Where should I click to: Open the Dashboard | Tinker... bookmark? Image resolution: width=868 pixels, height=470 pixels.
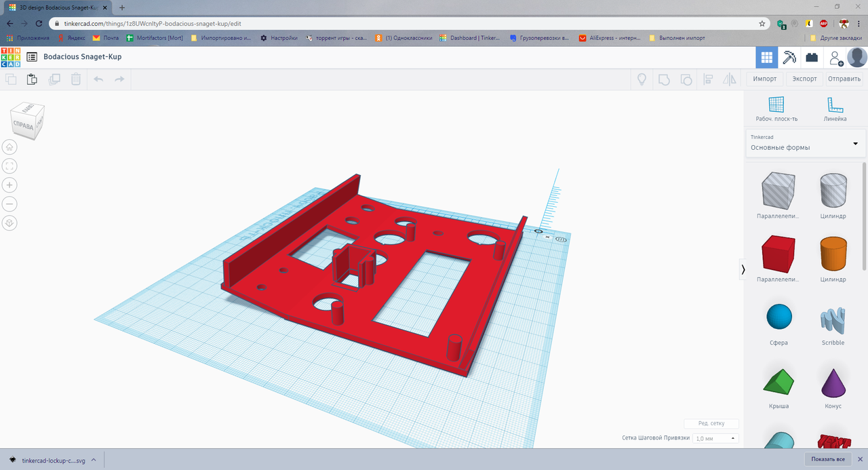click(469, 38)
